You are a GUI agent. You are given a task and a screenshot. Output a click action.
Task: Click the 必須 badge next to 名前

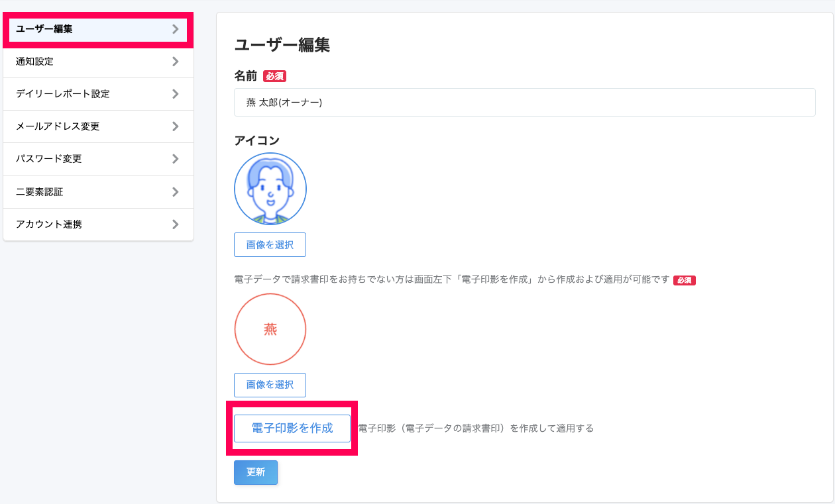(275, 76)
